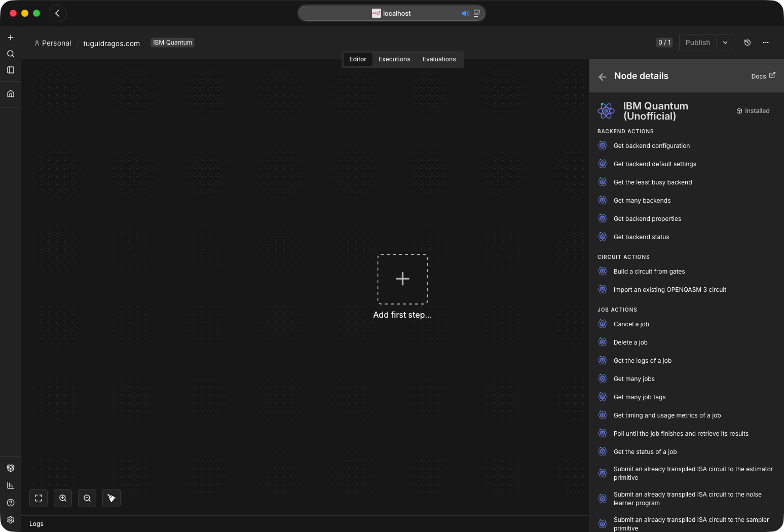Open search from the left sidebar
The image size is (784, 532).
(11, 54)
